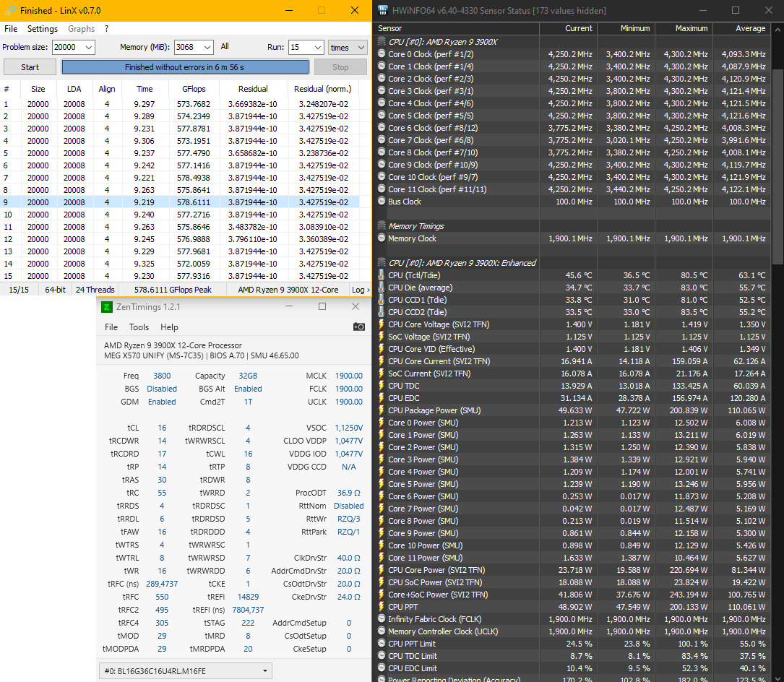
Task: Open the ? help menu in LinX
Action: 106,29
